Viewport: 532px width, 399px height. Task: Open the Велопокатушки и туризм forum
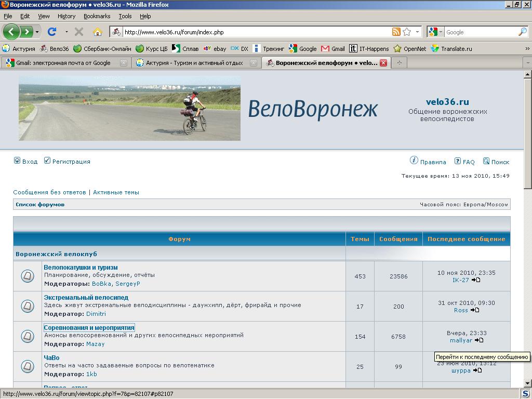(x=81, y=268)
